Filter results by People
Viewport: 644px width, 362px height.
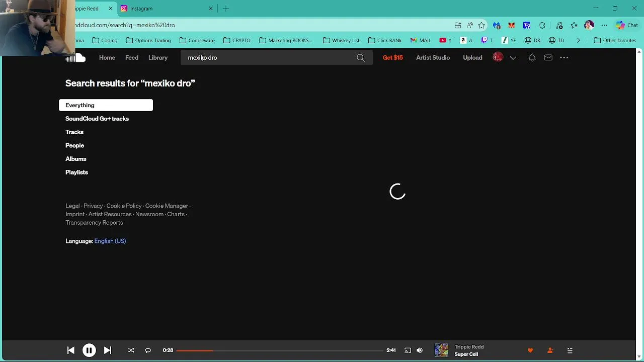[74, 145]
